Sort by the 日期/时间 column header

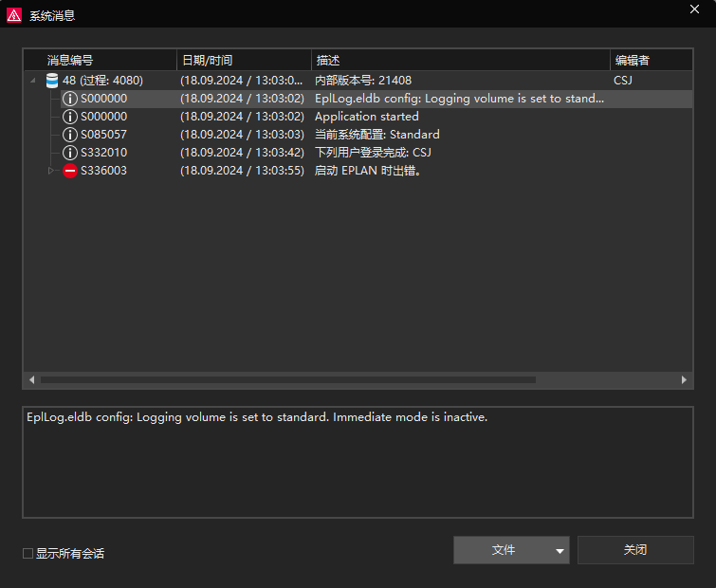tap(244, 60)
